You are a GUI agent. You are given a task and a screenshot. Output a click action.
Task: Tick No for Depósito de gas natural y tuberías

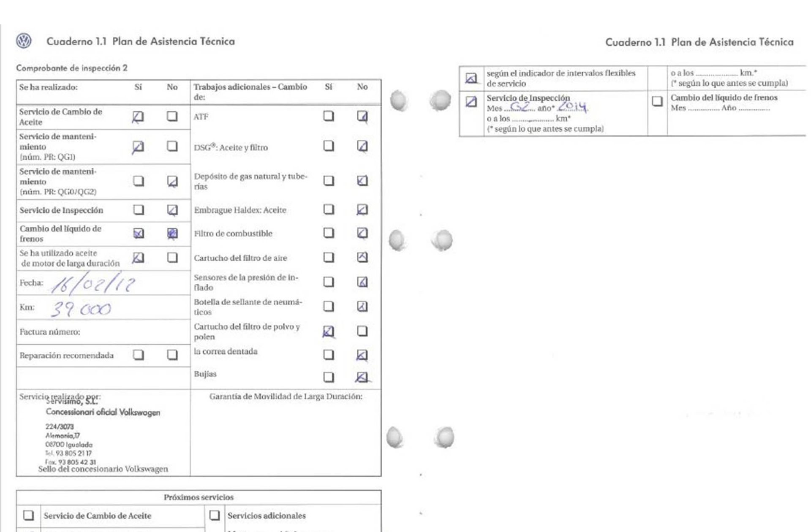pyautogui.click(x=362, y=181)
